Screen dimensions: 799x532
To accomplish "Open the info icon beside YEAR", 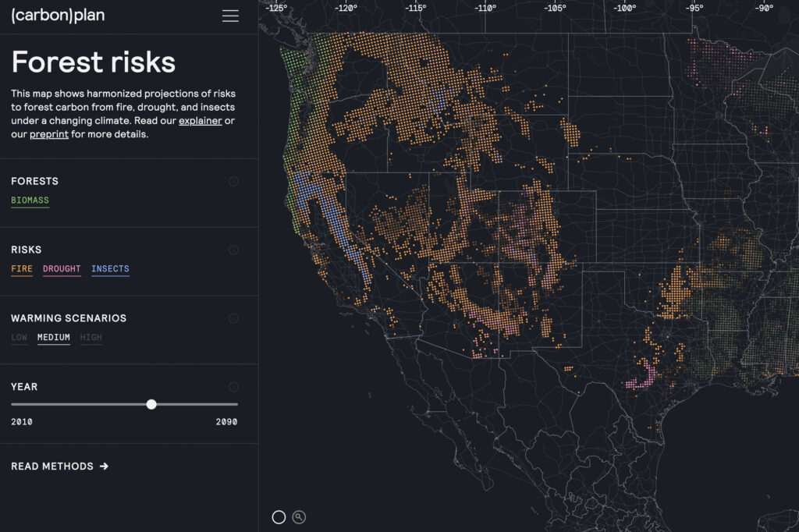I will 233,386.
